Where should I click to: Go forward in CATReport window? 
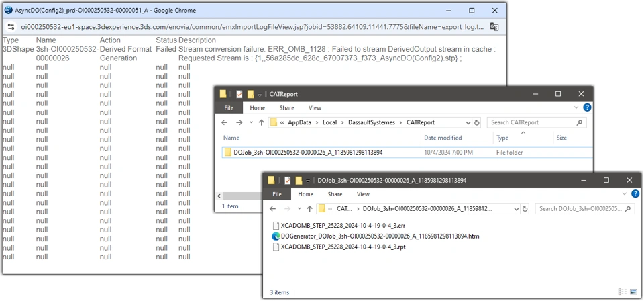[x=239, y=122]
